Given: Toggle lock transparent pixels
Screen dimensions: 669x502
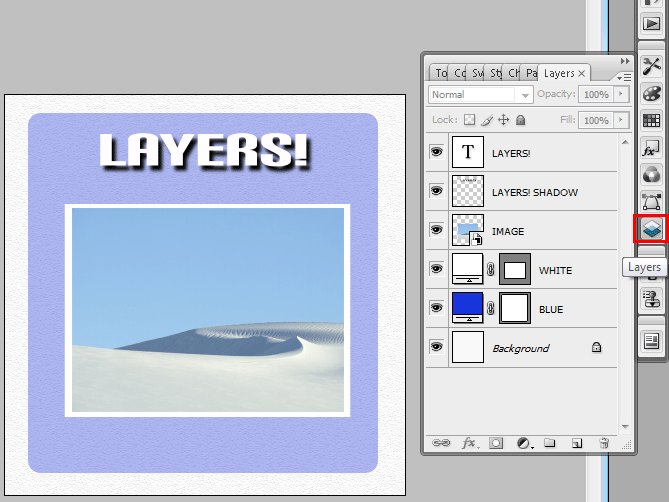Looking at the screenshot, I should point(468,120).
